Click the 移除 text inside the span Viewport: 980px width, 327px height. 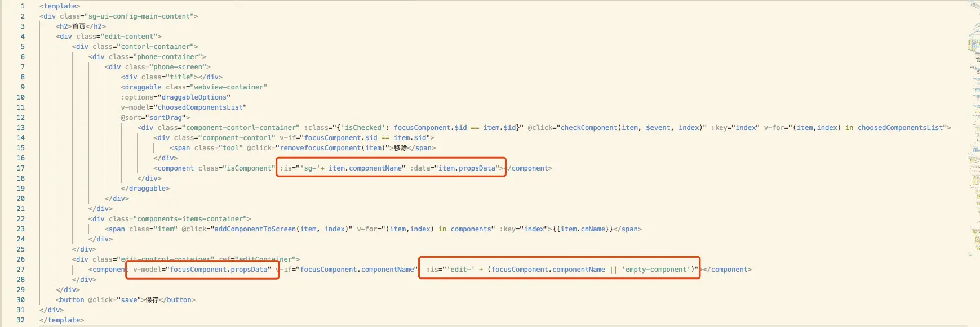coord(401,148)
